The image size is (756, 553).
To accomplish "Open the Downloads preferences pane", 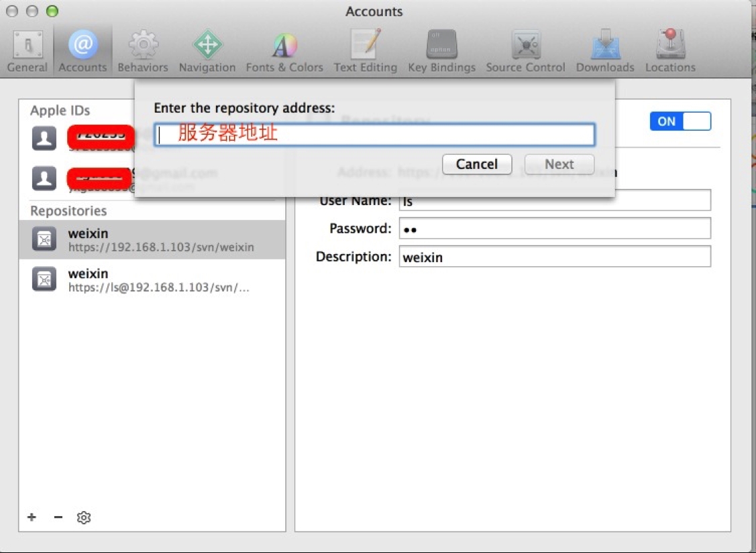I will coord(605,51).
